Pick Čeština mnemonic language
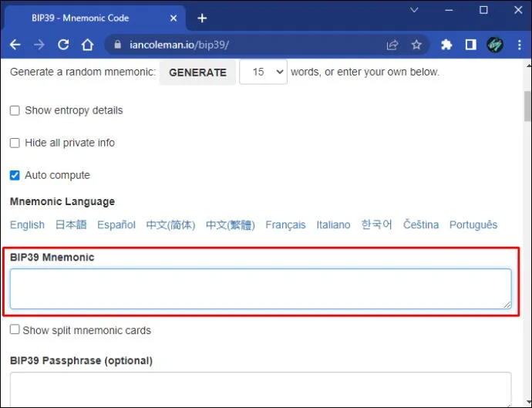This screenshot has width=532, height=408. 421,224
